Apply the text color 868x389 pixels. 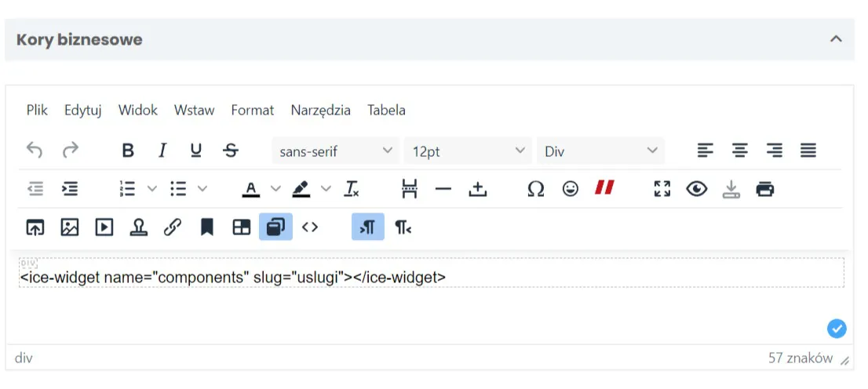pos(251,189)
